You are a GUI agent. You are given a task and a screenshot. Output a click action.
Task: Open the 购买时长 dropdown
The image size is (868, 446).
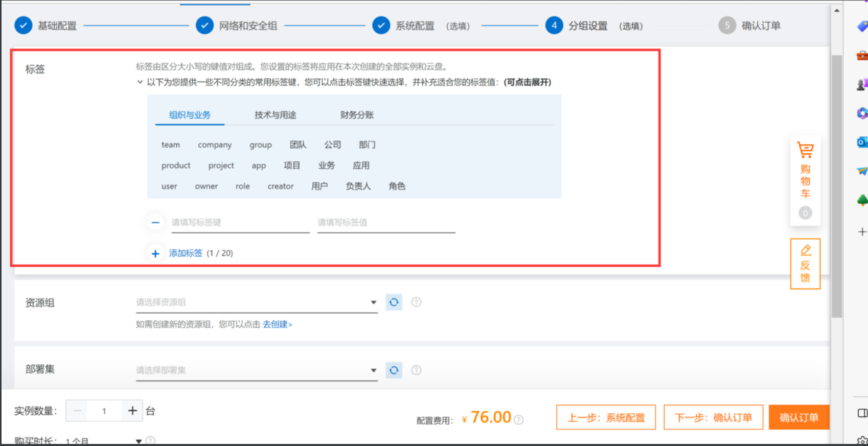click(x=104, y=440)
